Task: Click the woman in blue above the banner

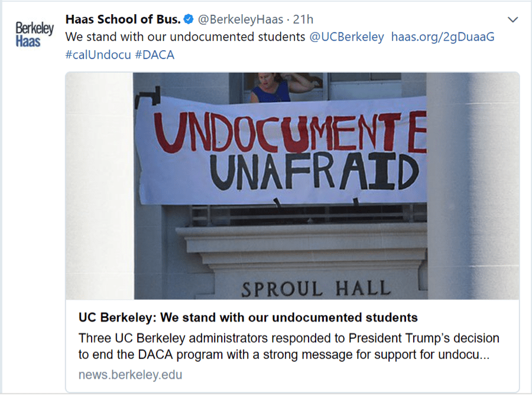Action: pos(271,89)
